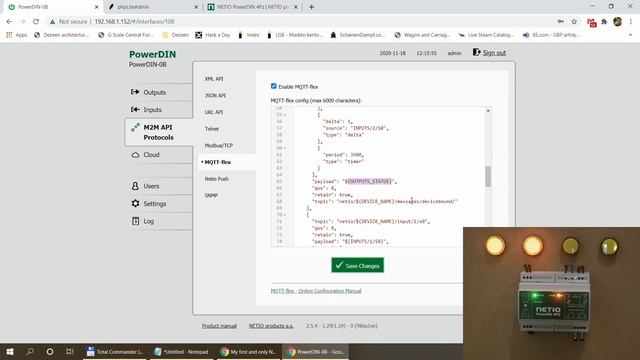Viewport: 640px width, 360px height.
Task: Open Task View on the taskbar
Action: tap(70, 351)
